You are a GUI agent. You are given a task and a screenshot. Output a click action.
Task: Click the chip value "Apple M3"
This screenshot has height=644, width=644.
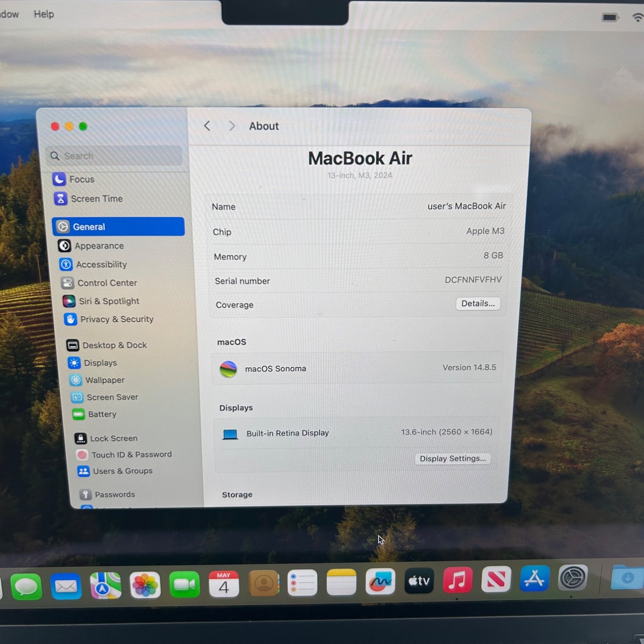[x=485, y=231]
